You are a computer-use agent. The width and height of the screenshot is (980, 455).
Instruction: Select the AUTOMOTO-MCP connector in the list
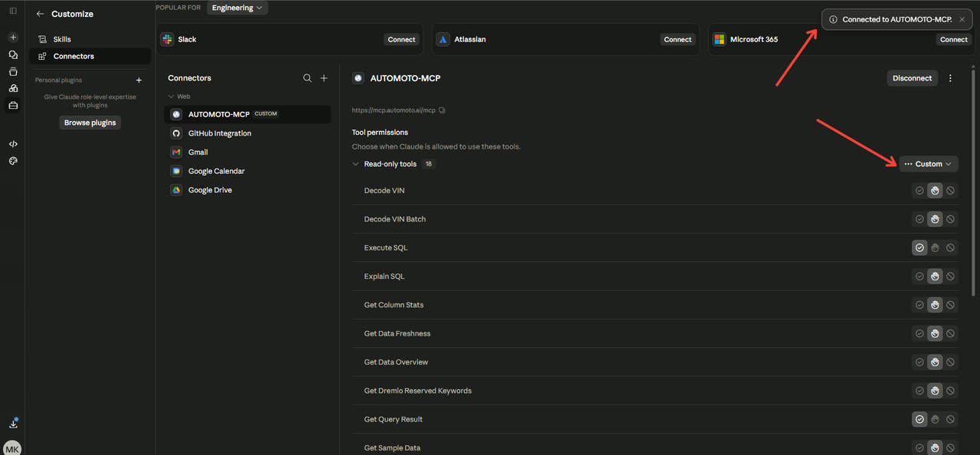coord(247,114)
